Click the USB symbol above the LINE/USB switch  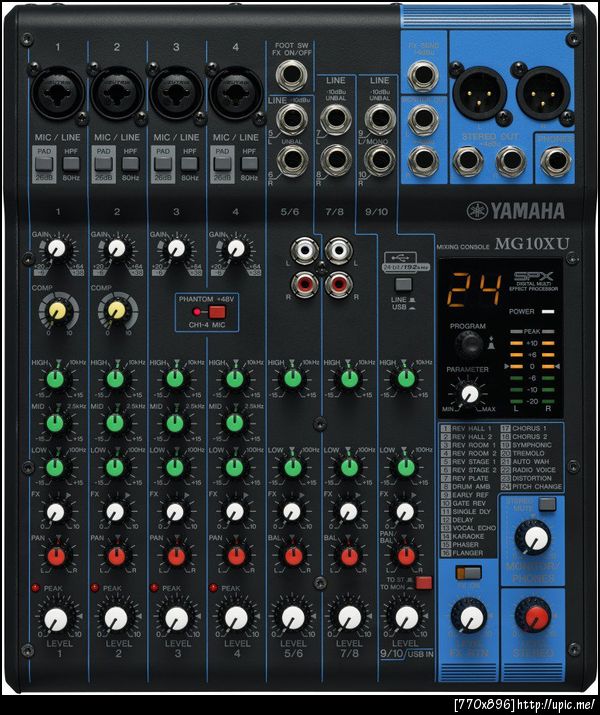click(x=400, y=257)
